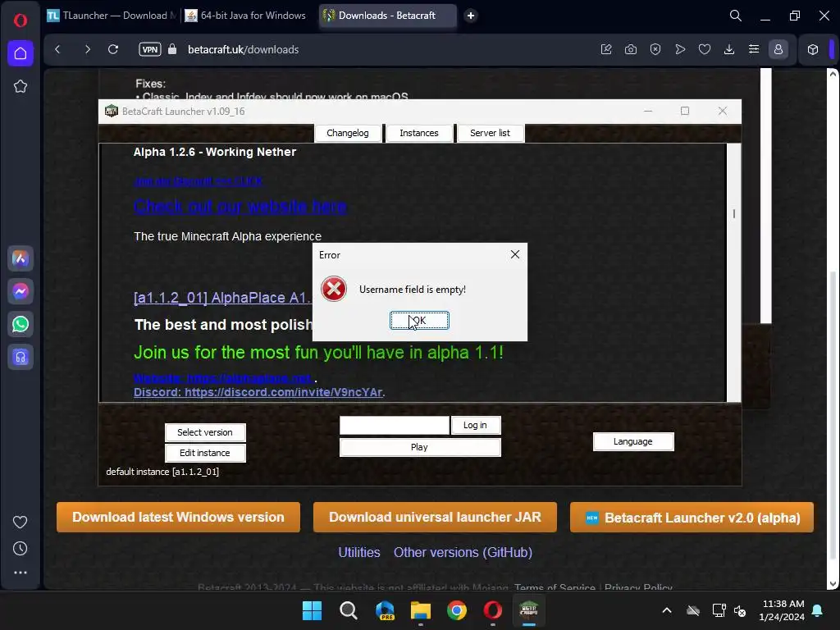Click the address bar URL betacraft.uk/downloads
Image resolution: width=840 pixels, height=630 pixels.
coord(243,49)
